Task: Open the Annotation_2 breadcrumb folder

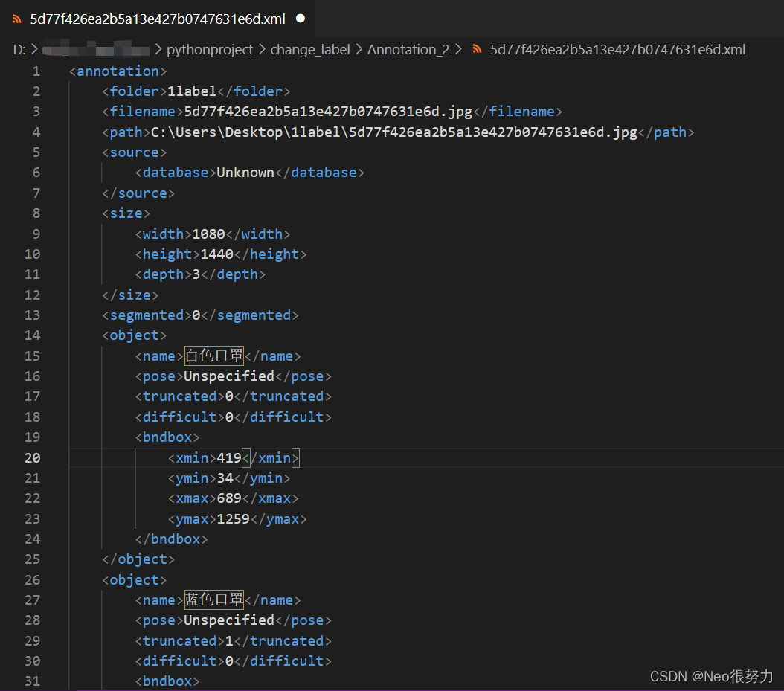Action: coord(408,50)
